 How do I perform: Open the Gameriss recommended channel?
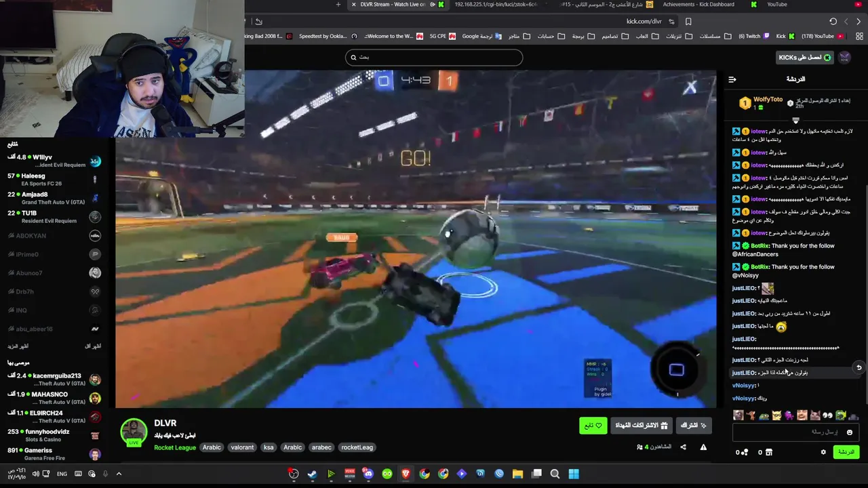click(x=54, y=454)
